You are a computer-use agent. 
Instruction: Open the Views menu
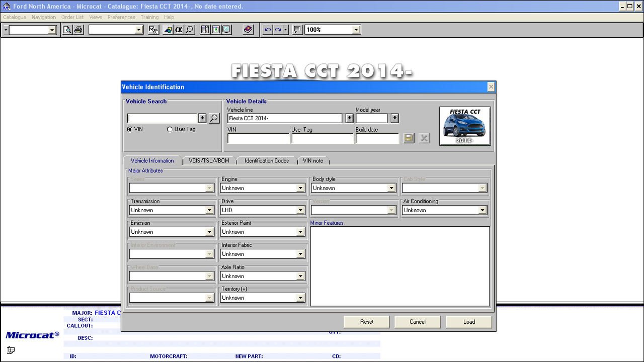96,17
